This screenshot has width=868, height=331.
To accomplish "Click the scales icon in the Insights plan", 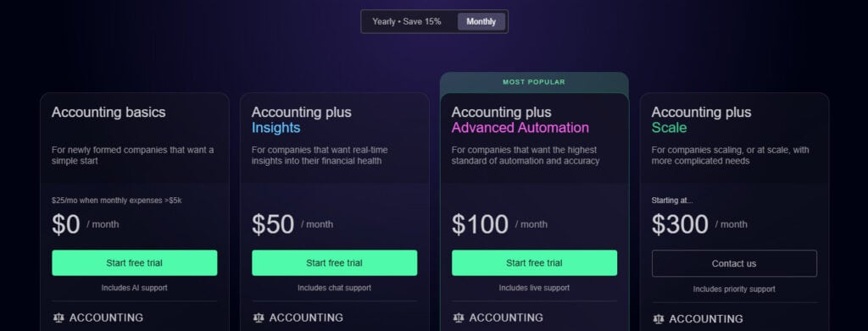I will [x=258, y=317].
